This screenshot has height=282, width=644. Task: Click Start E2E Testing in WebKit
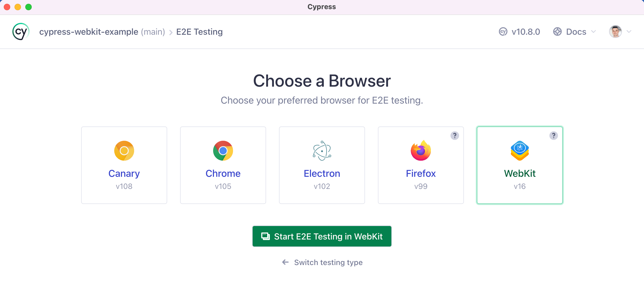[322, 236]
